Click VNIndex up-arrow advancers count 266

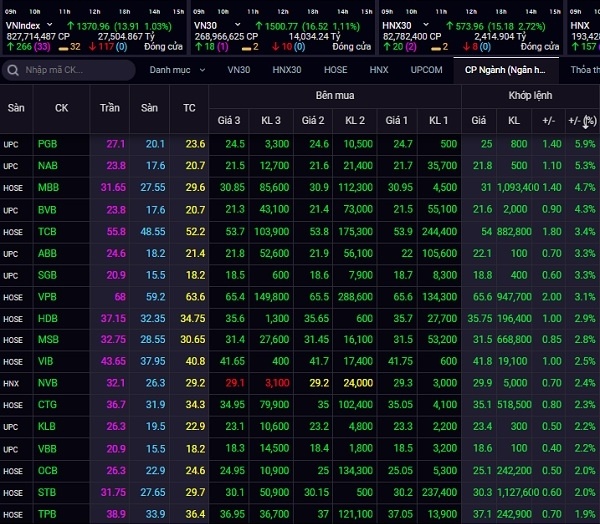click(24, 47)
